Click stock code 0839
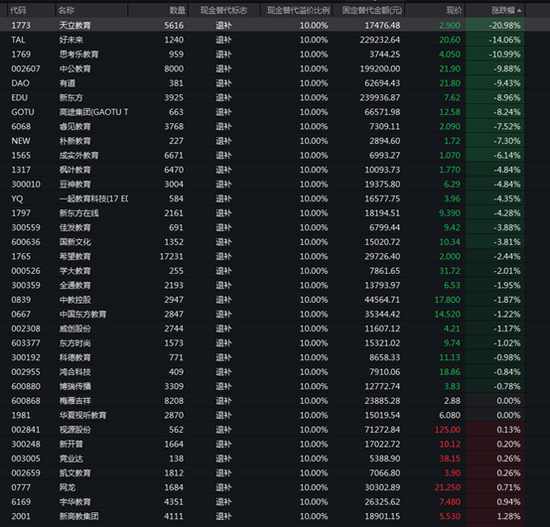The image size is (550, 527). coord(21,299)
